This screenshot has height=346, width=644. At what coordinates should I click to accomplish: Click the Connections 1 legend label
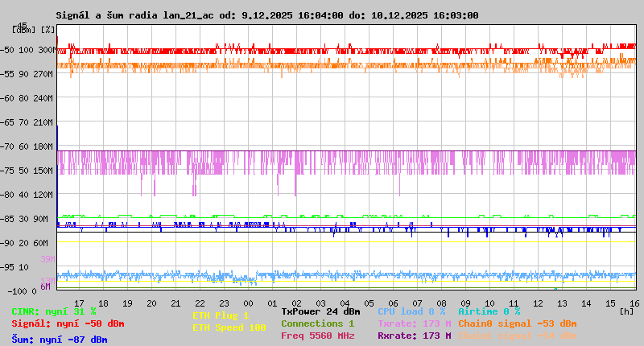(317, 323)
